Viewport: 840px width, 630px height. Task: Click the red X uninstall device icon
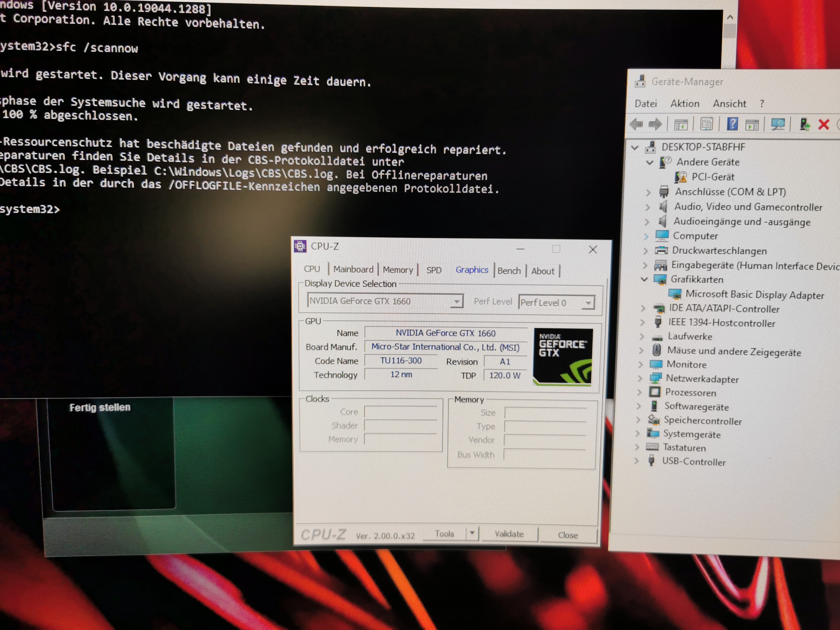(823, 125)
